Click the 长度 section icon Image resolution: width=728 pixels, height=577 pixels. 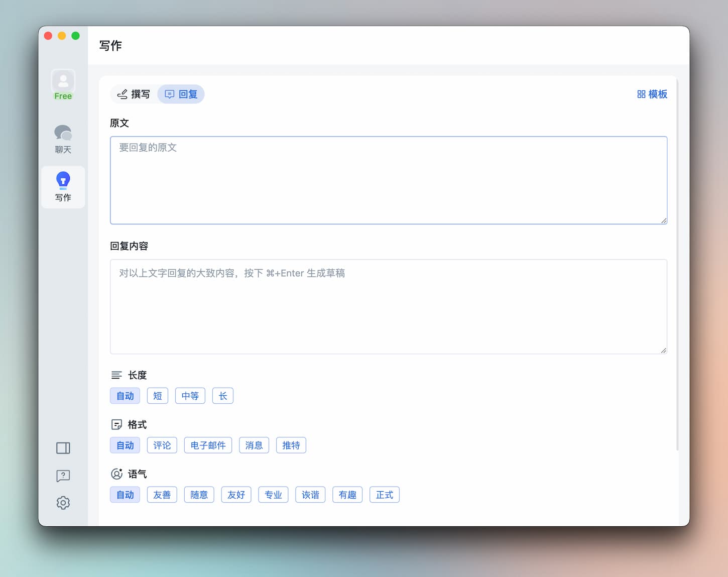pos(116,375)
